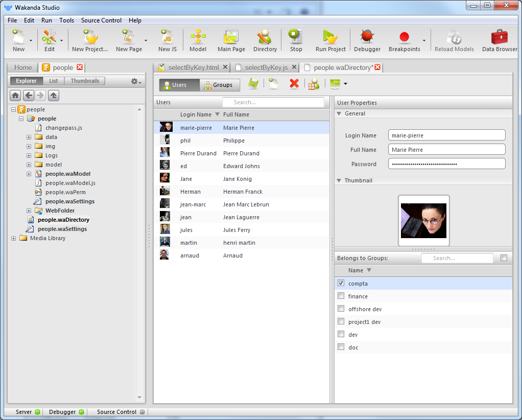Screen dimensions: 522x420
Task: Check the finance group checkbox
Action: click(341, 296)
